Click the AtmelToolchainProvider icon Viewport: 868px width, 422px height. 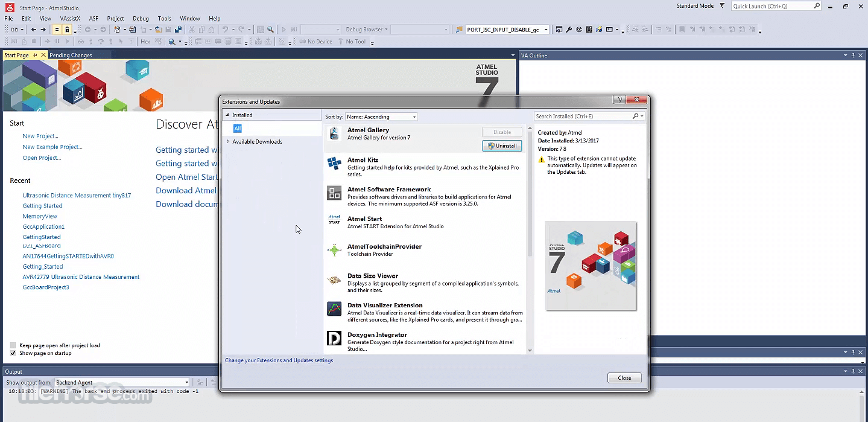[334, 250]
